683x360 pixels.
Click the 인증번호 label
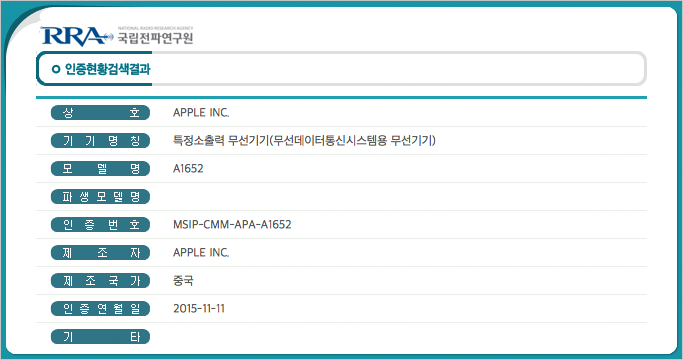point(101,225)
